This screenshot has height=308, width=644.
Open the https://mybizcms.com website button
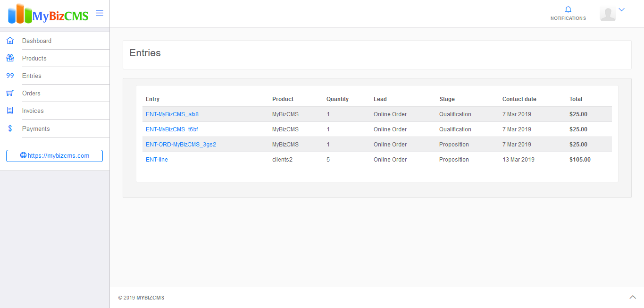pyautogui.click(x=54, y=156)
